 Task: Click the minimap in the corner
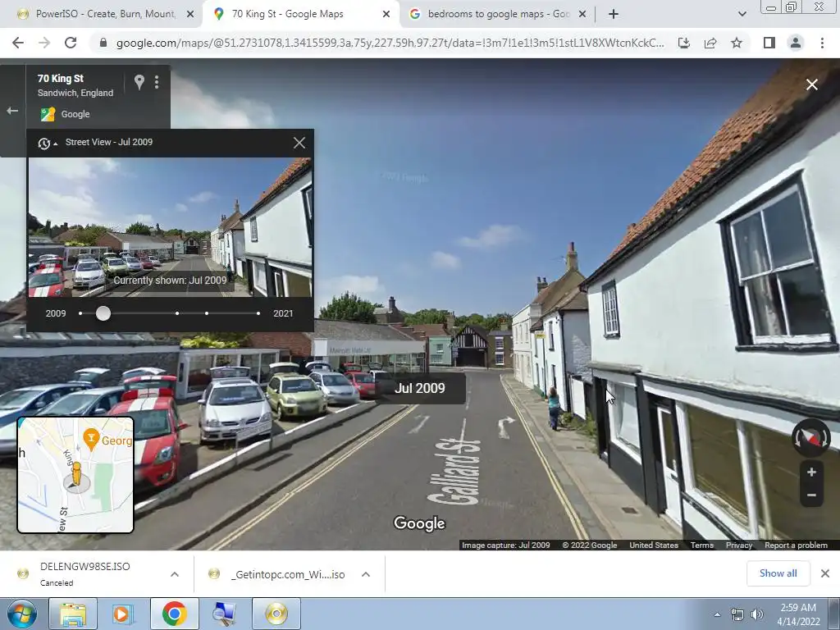click(75, 475)
